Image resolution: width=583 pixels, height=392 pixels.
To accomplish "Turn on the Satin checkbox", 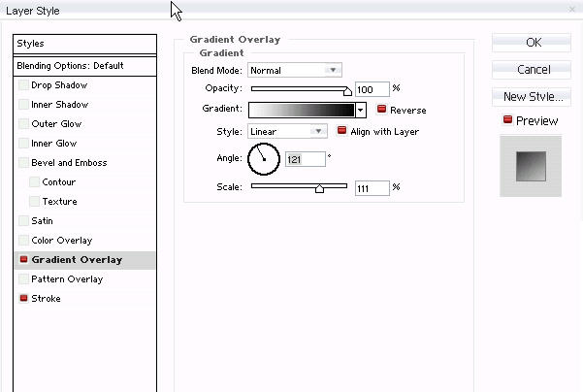I will (x=23, y=221).
